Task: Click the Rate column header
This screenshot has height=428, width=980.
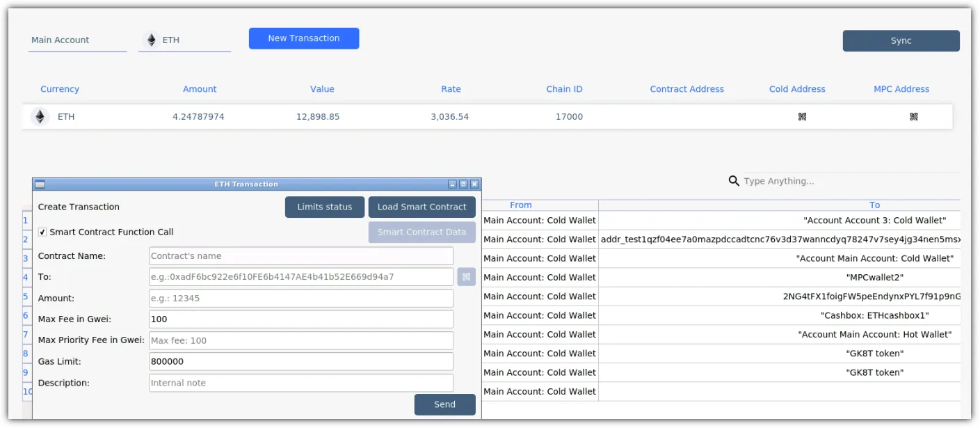Action: pos(451,89)
